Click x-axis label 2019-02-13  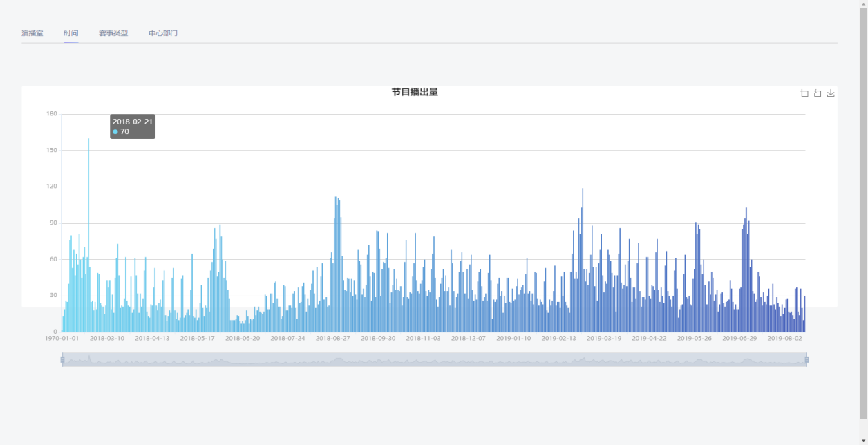558,339
